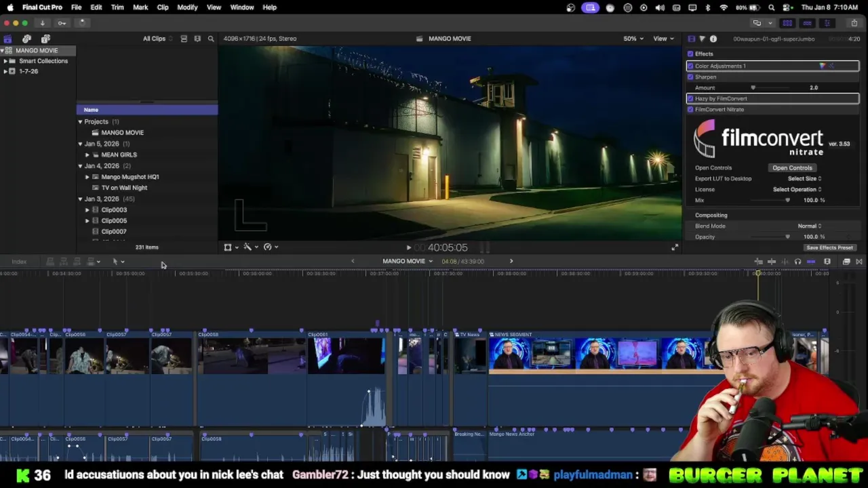This screenshot has height=488, width=868.
Task: Adjust Sharpen Amount slider
Action: click(753, 87)
